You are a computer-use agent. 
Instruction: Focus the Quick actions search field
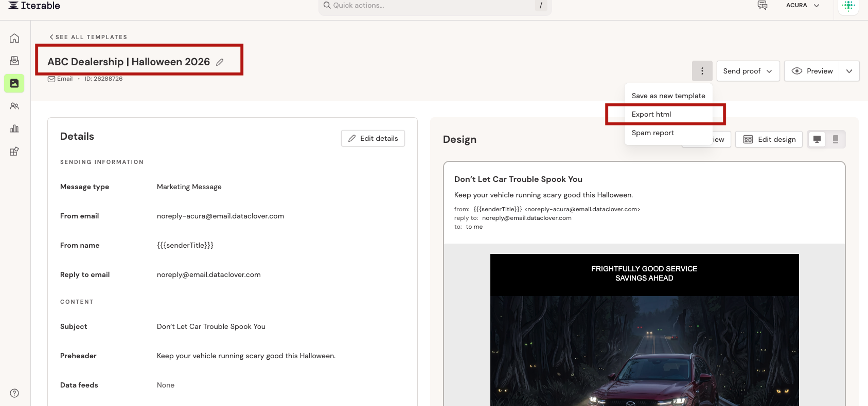pyautogui.click(x=435, y=6)
